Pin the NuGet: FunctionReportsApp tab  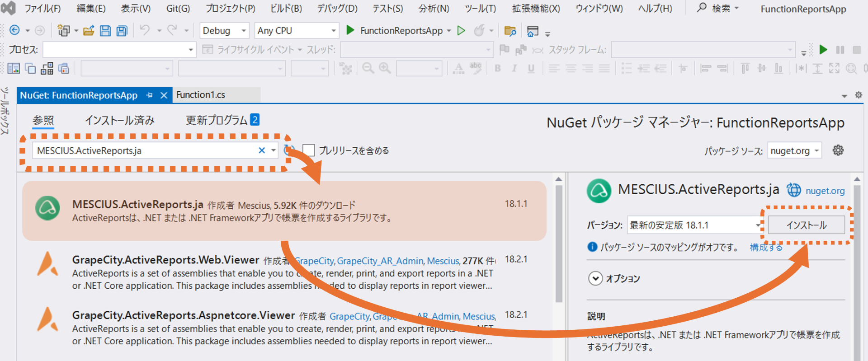pyautogui.click(x=150, y=95)
